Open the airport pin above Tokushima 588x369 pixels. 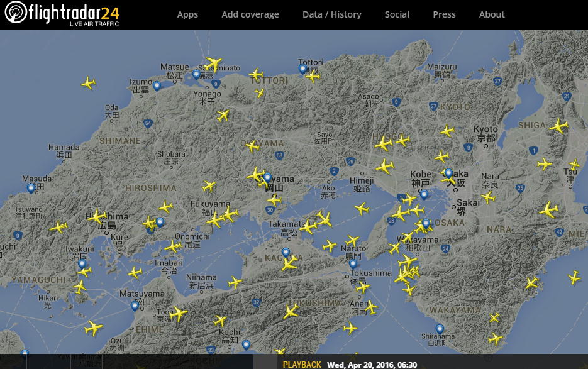[x=353, y=263]
